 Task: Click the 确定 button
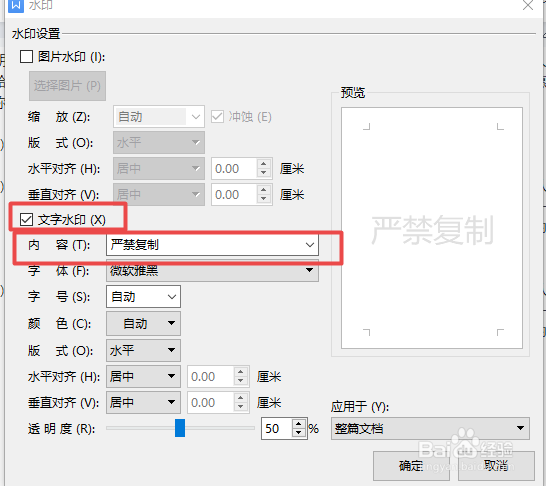click(411, 466)
